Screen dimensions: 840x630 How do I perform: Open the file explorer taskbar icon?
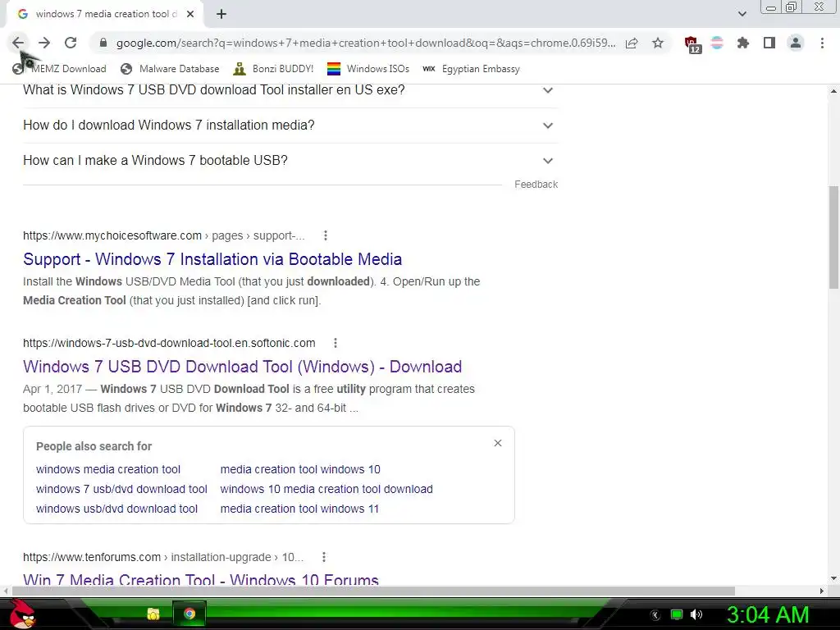pos(153,614)
